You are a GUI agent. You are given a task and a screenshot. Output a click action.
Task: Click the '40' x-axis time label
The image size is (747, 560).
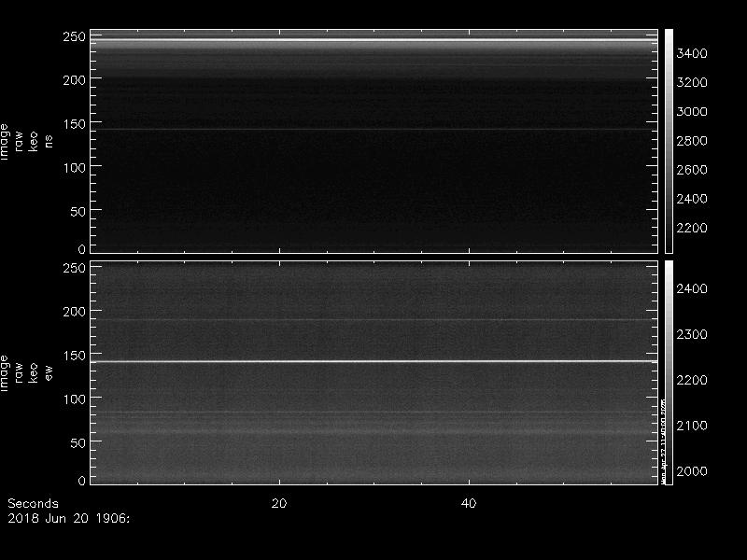469,503
